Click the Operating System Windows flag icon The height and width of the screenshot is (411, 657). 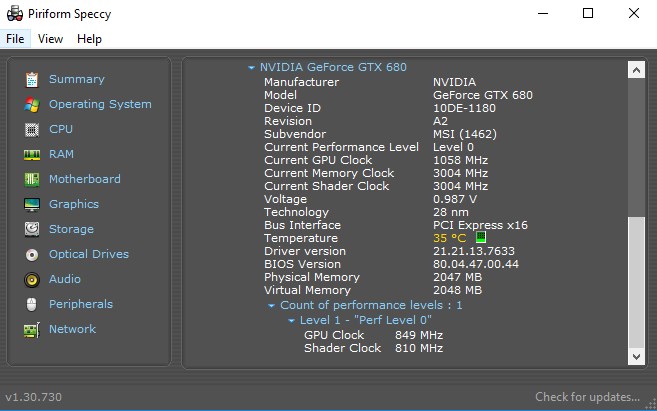point(32,104)
